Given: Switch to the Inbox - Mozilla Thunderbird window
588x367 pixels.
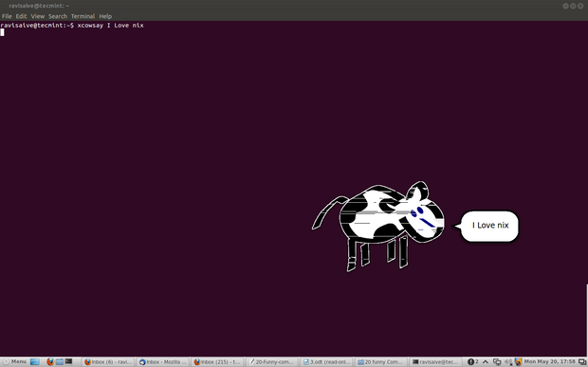Looking at the screenshot, I should (163, 362).
